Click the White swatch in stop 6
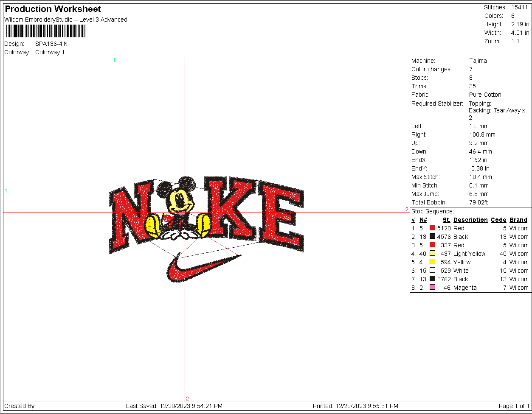Screen dimensions: 532x414 tap(432, 270)
